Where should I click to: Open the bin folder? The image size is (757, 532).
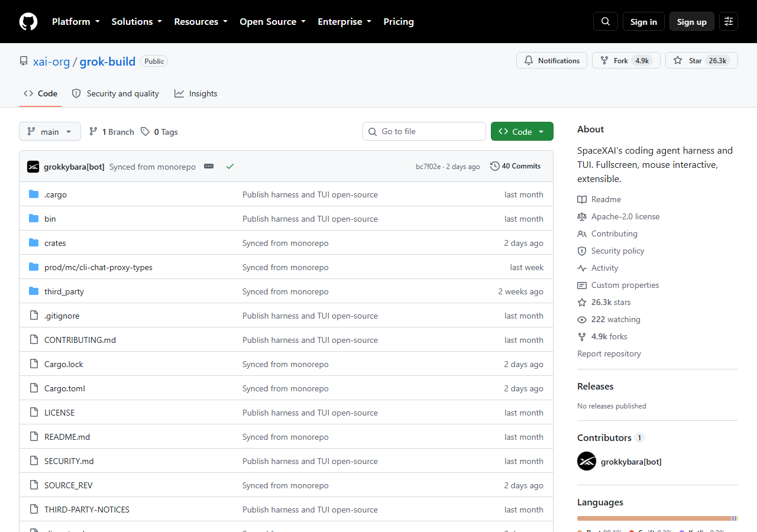coord(50,219)
